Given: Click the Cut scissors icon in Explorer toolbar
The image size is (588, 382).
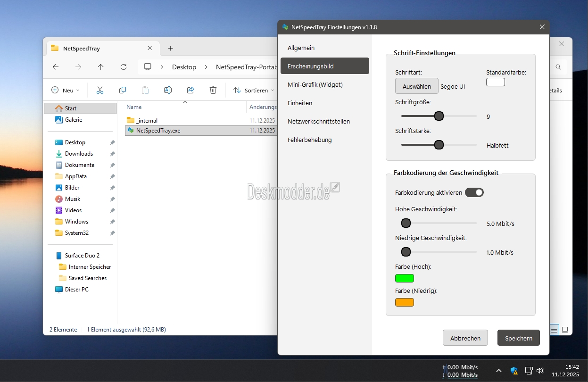Looking at the screenshot, I should [100, 90].
